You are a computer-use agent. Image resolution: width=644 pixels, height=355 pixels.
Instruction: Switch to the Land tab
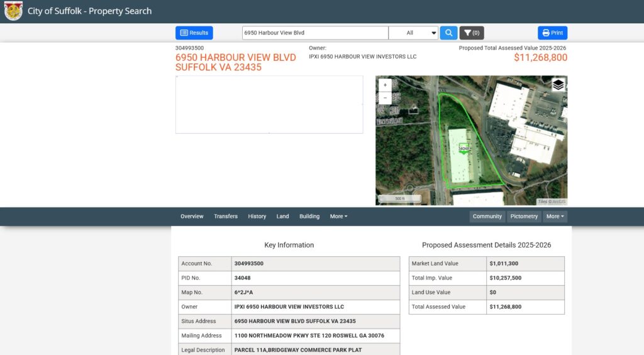pyautogui.click(x=282, y=216)
